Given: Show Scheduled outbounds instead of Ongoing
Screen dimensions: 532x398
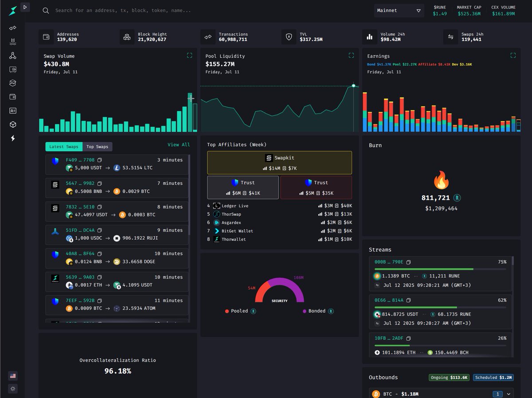Looking at the screenshot, I should coord(493,377).
